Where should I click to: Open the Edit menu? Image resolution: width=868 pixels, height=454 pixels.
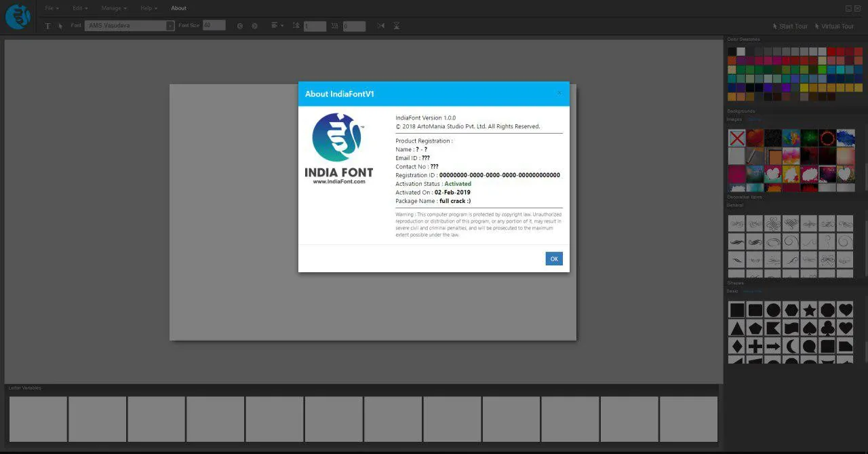(x=79, y=8)
